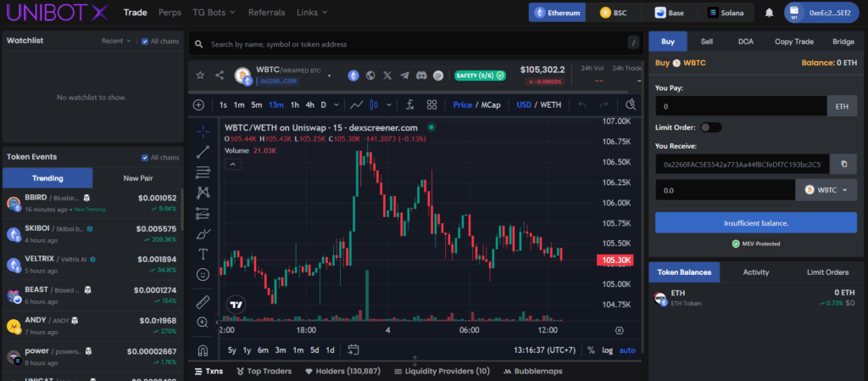Viewport: 868px width, 381px height.
Task: Set chart range to 5d
Action: tap(314, 350)
